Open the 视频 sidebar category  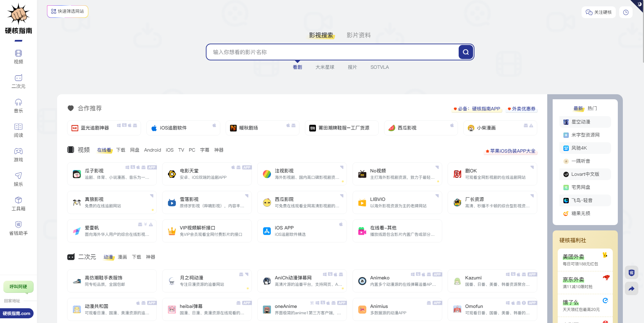pos(18,57)
